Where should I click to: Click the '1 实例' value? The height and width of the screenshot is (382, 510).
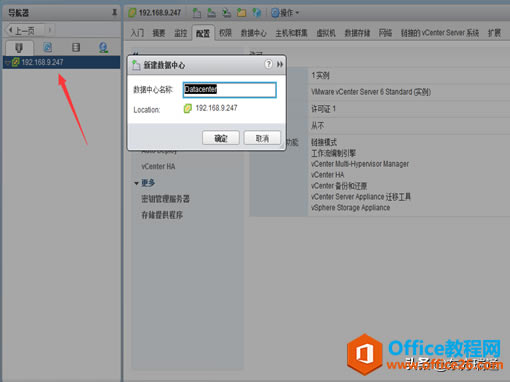coord(320,75)
